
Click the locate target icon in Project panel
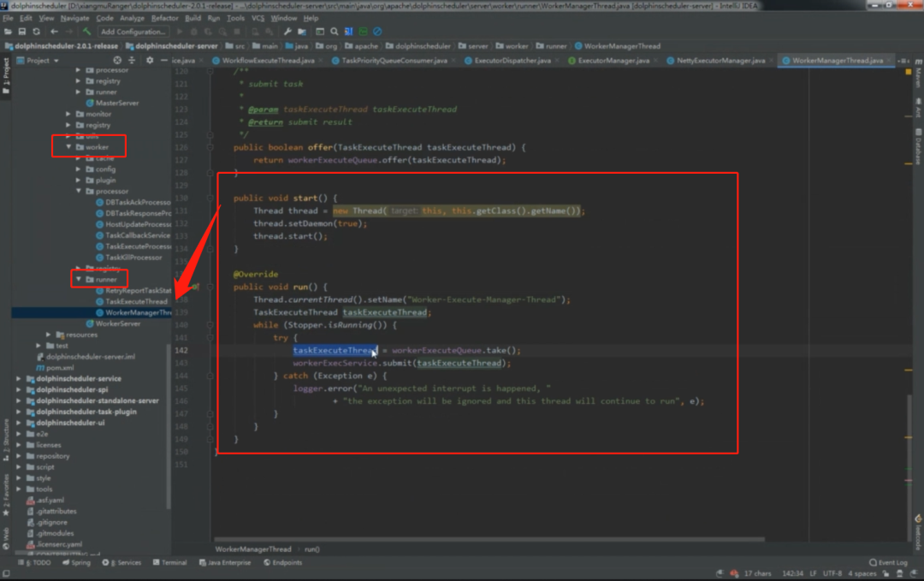tap(117, 60)
